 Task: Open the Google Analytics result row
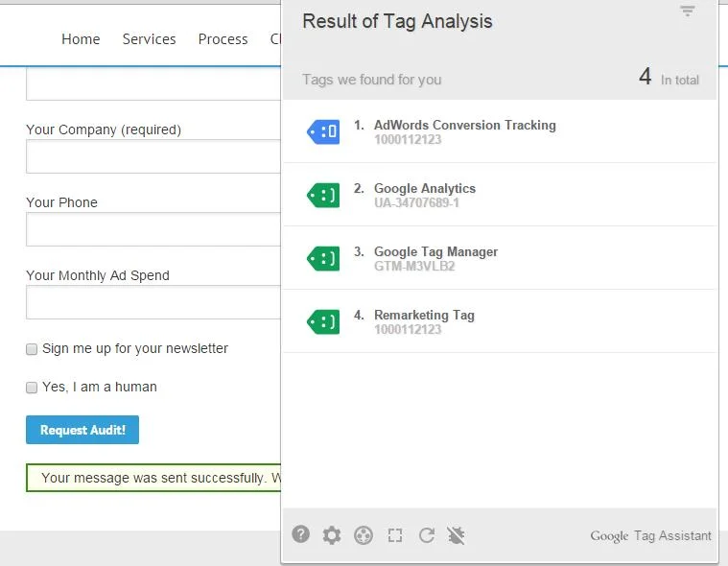499,196
